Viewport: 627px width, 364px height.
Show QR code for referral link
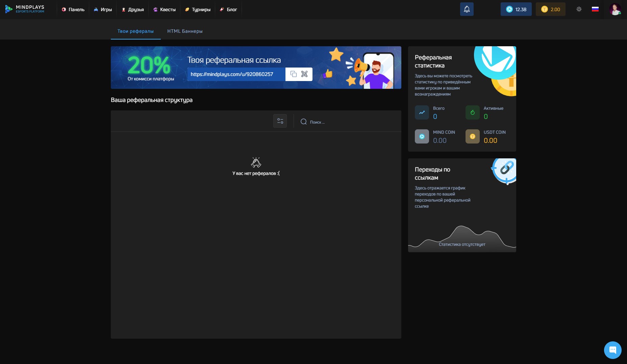pyautogui.click(x=304, y=74)
